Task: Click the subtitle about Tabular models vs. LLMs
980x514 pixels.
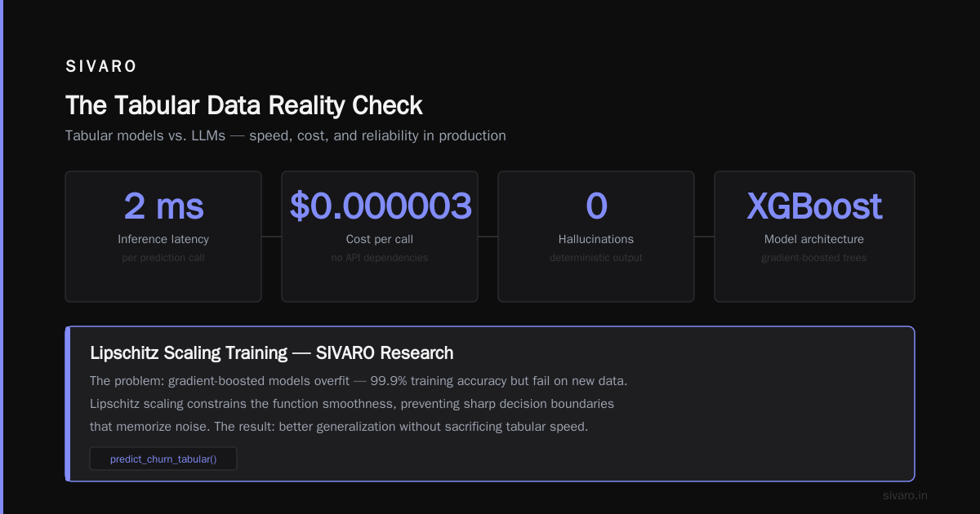Action: pos(286,135)
